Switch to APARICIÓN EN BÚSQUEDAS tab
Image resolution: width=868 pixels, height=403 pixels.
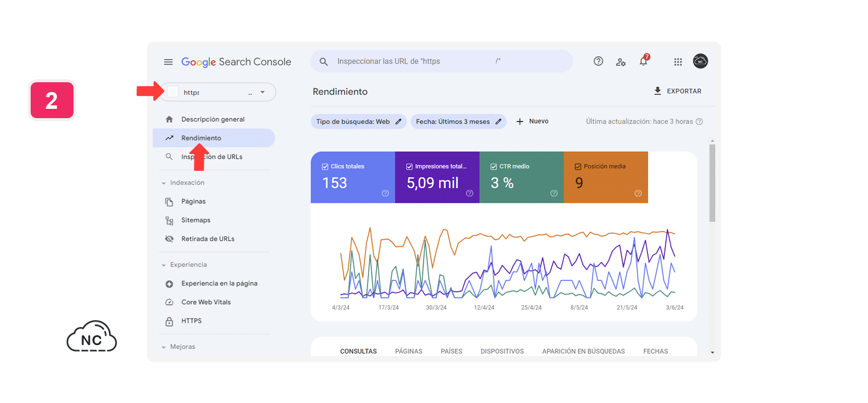pos(583,351)
